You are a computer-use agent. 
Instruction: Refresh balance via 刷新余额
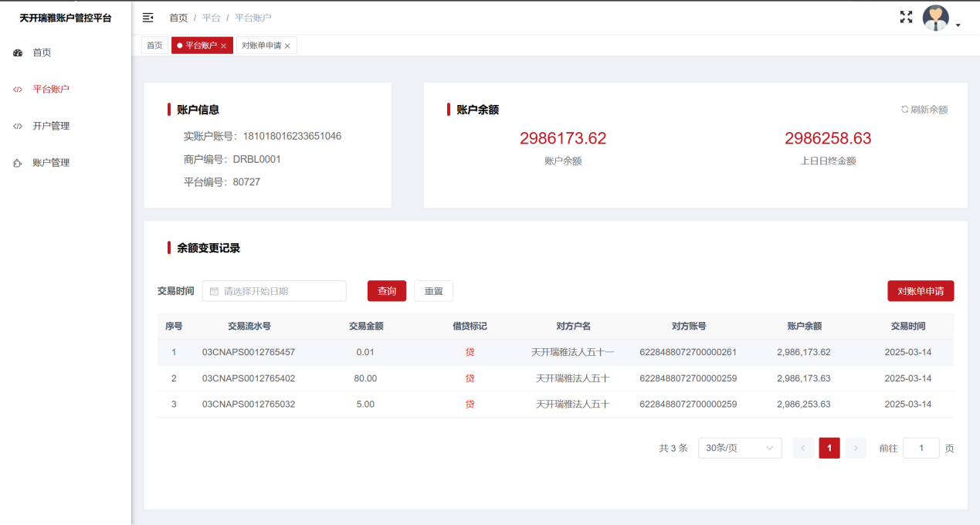click(924, 110)
